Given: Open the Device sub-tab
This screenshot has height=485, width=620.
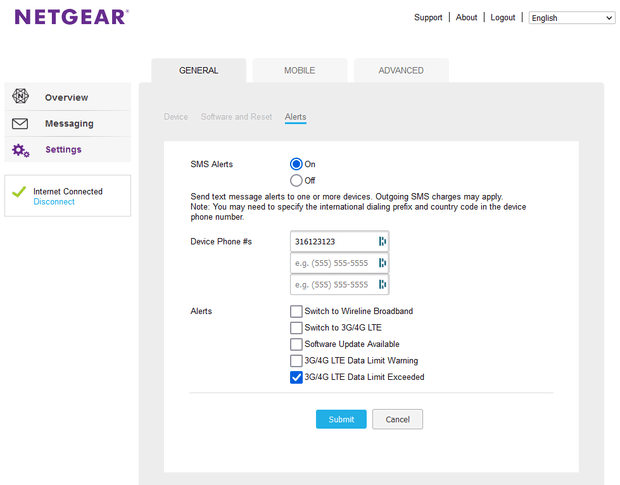Looking at the screenshot, I should (x=176, y=117).
